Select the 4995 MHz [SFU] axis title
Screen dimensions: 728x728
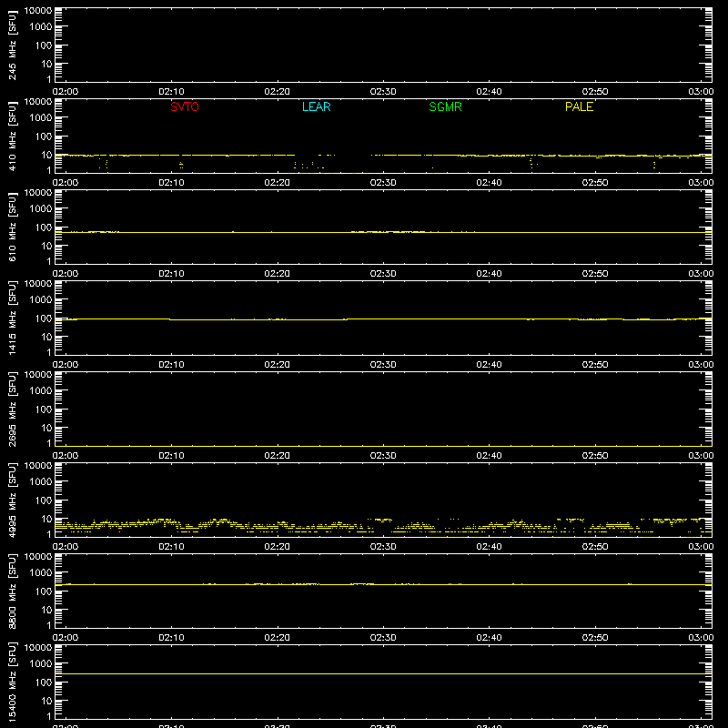[x=12, y=500]
